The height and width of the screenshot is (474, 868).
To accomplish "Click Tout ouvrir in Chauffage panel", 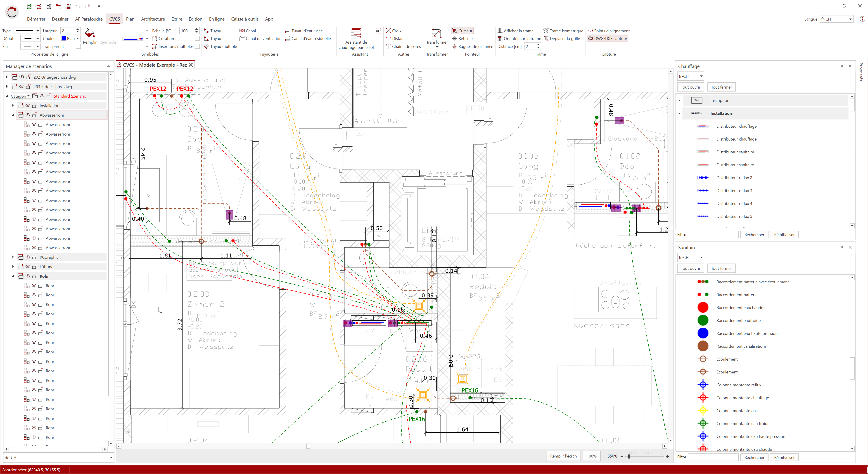I will (690, 87).
